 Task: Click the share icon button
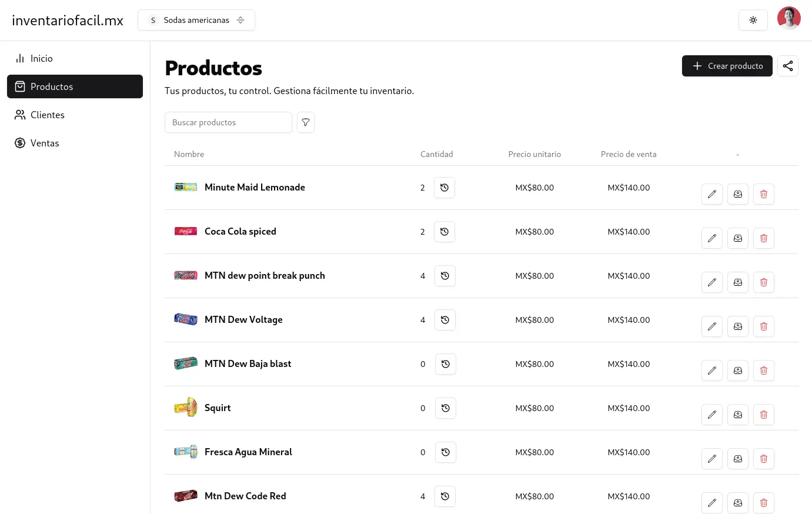coord(788,66)
